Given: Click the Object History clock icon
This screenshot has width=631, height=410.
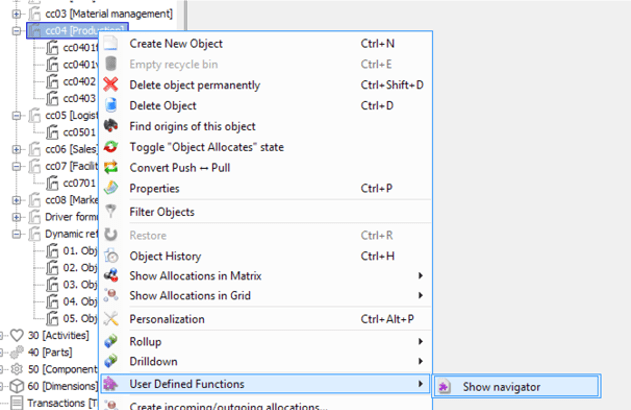Looking at the screenshot, I should (x=111, y=256).
